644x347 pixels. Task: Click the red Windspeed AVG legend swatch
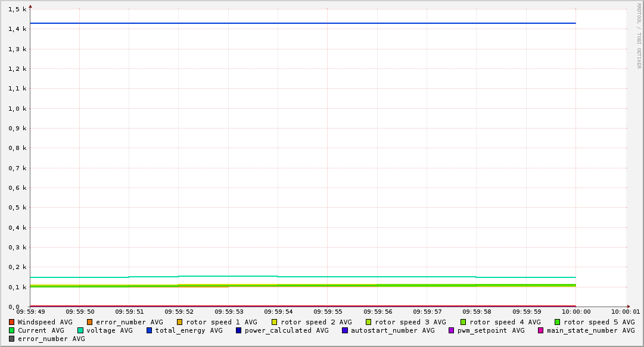tap(12, 322)
